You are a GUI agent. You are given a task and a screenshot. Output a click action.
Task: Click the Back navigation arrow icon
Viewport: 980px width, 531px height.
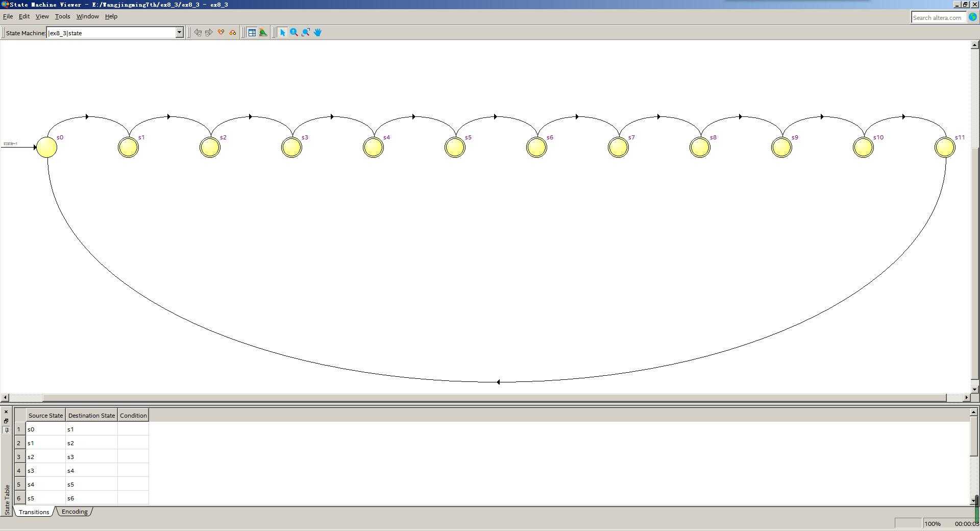[x=198, y=33]
